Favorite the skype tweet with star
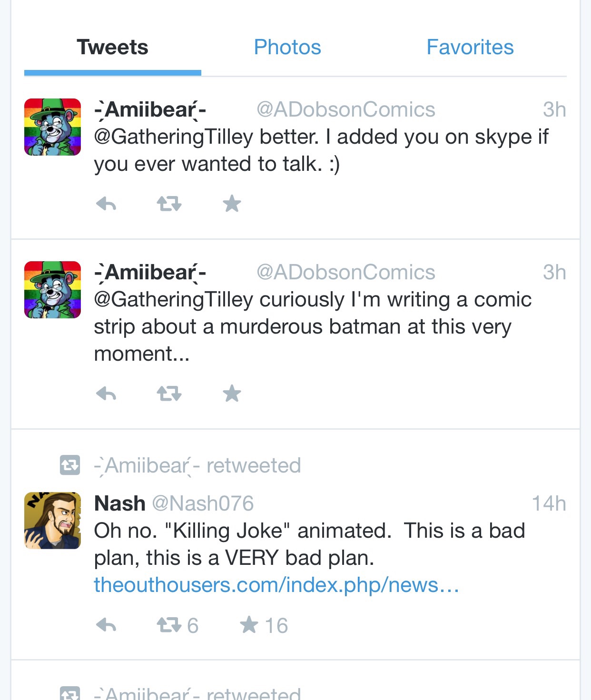This screenshot has height=700, width=591. pos(232,204)
